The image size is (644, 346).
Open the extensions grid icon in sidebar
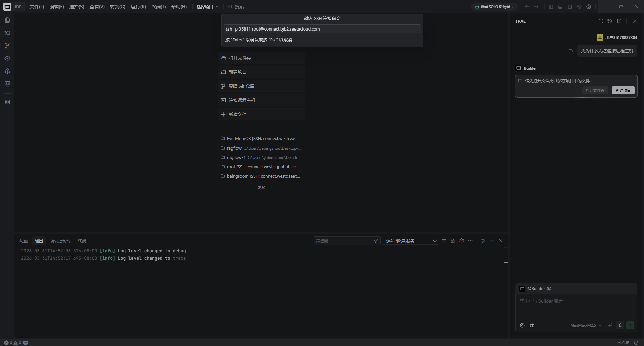tap(7, 102)
